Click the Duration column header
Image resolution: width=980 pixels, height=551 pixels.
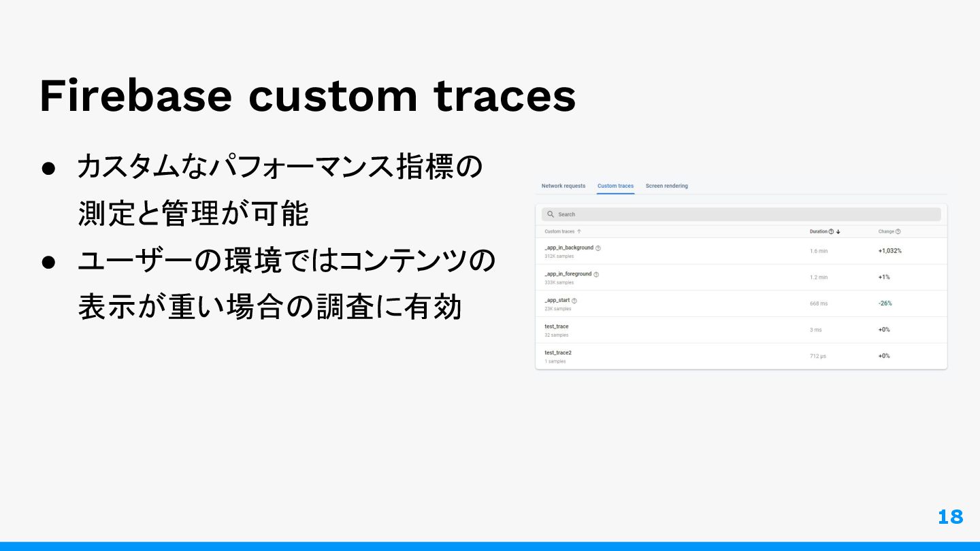tap(818, 231)
